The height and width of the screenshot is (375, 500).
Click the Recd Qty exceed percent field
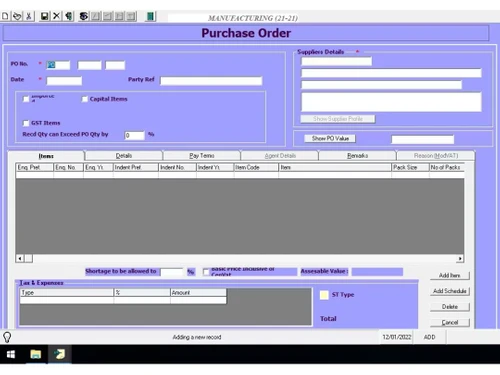click(x=134, y=135)
